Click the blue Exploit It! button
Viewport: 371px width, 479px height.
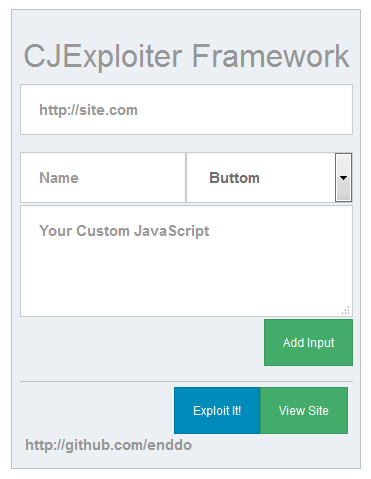217,410
